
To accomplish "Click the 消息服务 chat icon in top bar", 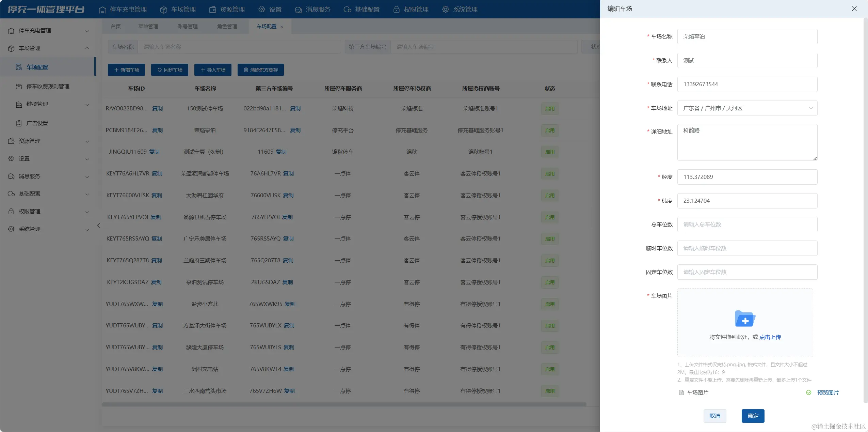I will tap(298, 10).
